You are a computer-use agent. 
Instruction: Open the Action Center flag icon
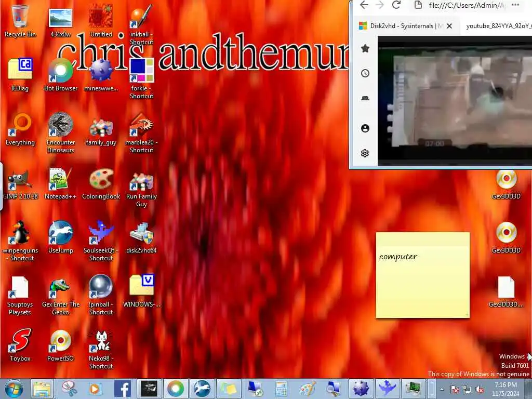coord(455,390)
